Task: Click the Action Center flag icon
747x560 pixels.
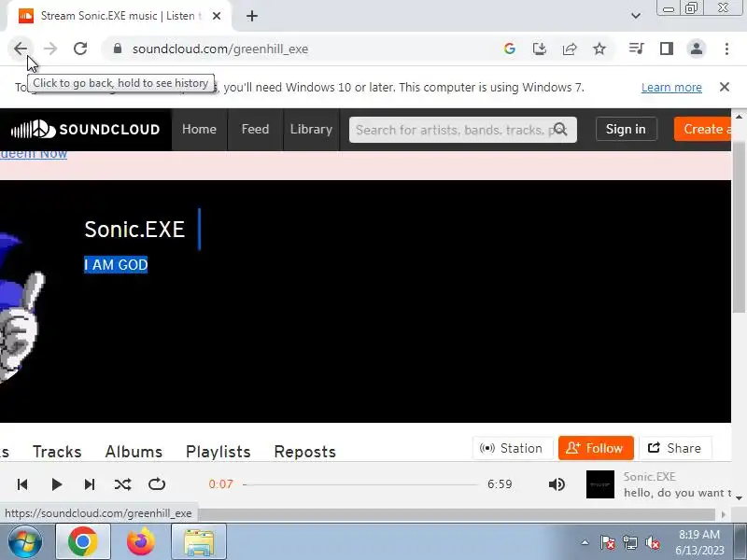Action: pyautogui.click(x=608, y=542)
